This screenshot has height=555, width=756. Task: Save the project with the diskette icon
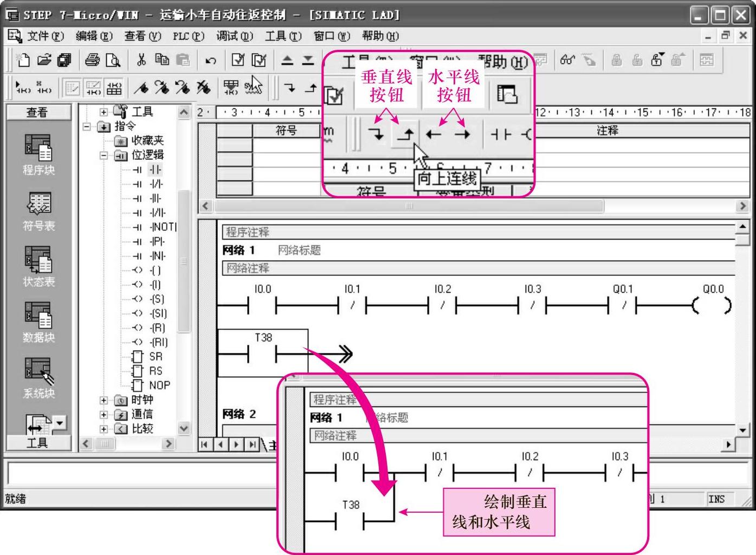click(x=64, y=60)
